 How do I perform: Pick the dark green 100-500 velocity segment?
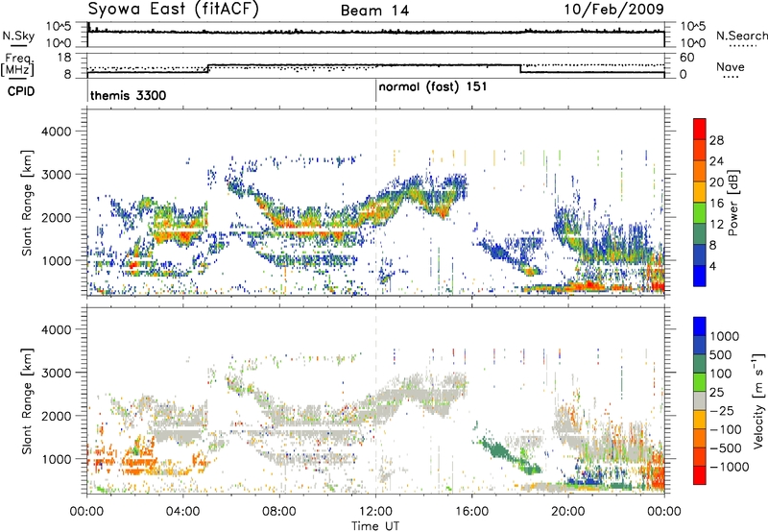[x=700, y=364]
